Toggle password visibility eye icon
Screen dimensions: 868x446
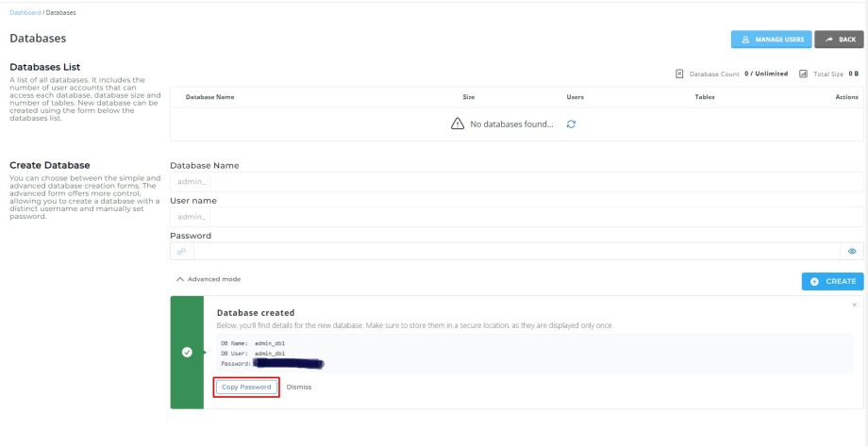852,251
